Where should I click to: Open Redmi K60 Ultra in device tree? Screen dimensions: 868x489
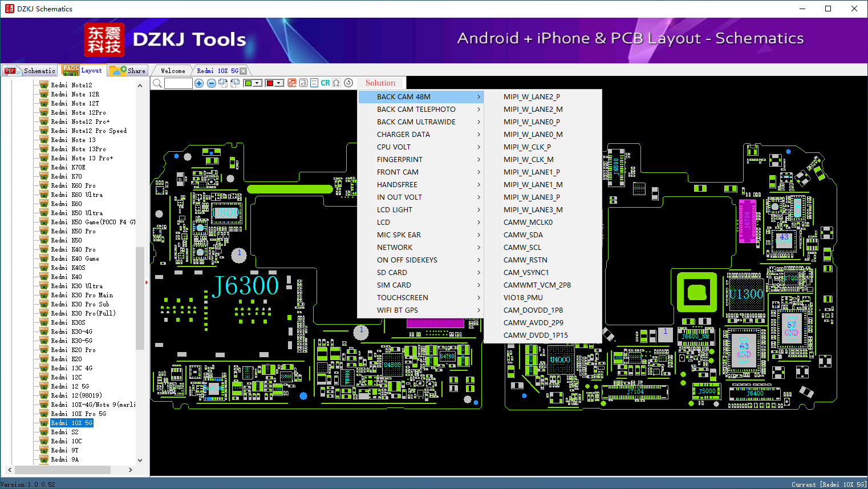[x=76, y=195]
